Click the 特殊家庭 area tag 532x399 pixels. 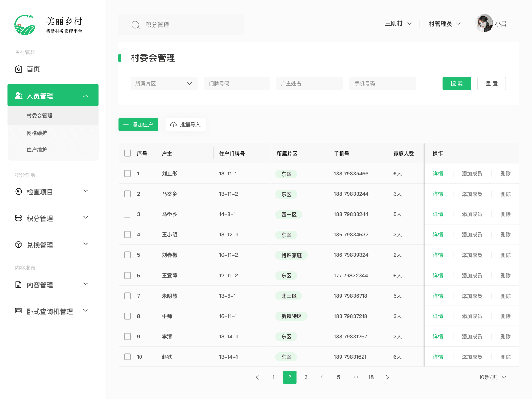(291, 255)
